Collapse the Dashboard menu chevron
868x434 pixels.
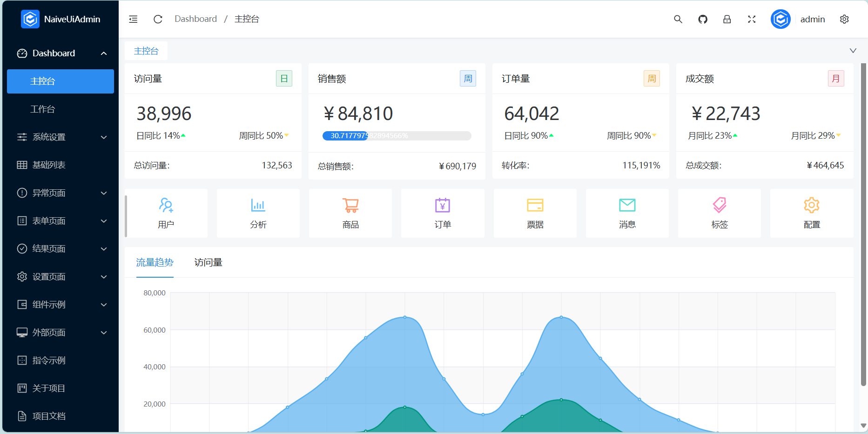(104, 53)
